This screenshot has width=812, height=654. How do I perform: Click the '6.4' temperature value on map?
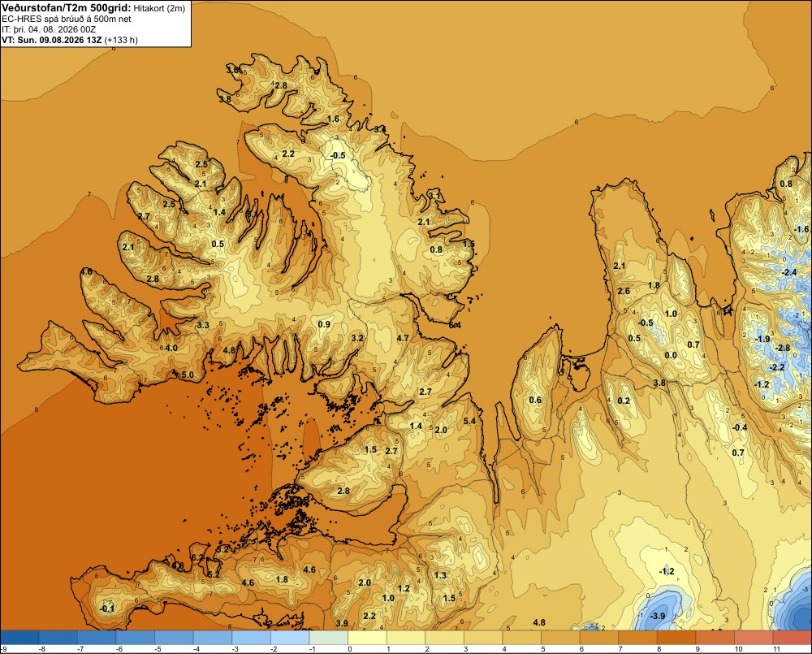pyautogui.click(x=455, y=325)
